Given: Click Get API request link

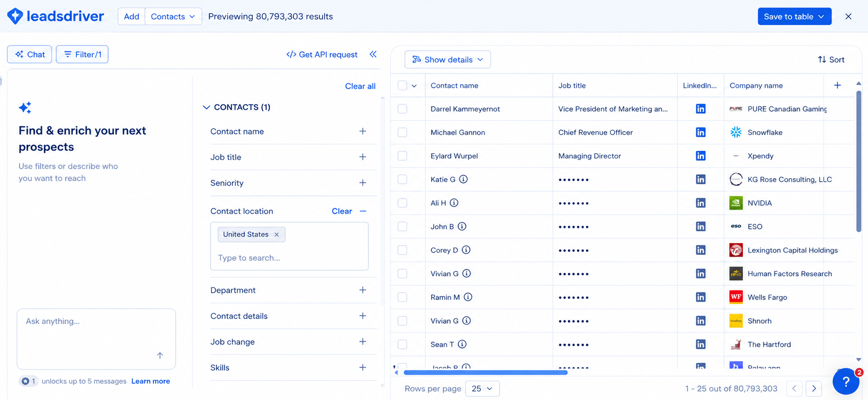Looking at the screenshot, I should pos(322,55).
